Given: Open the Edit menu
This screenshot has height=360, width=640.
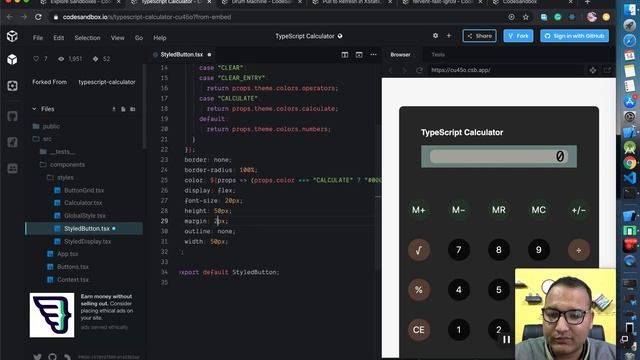Looking at the screenshot, I should point(59,38).
